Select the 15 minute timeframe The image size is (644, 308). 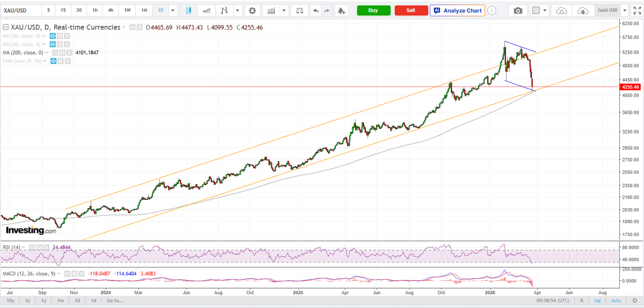click(63, 10)
